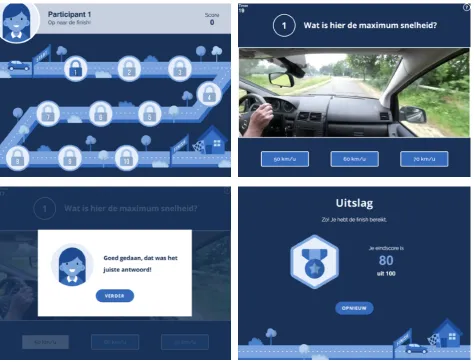
Task: Select locked level 6 on the road map
Action: [101, 113]
